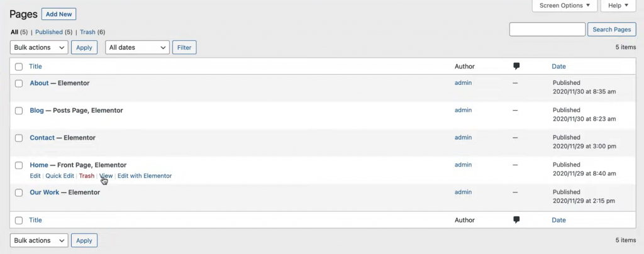Viewport: 644px width, 254px height.
Task: Sort pages by the Date column header
Action: pos(558,66)
